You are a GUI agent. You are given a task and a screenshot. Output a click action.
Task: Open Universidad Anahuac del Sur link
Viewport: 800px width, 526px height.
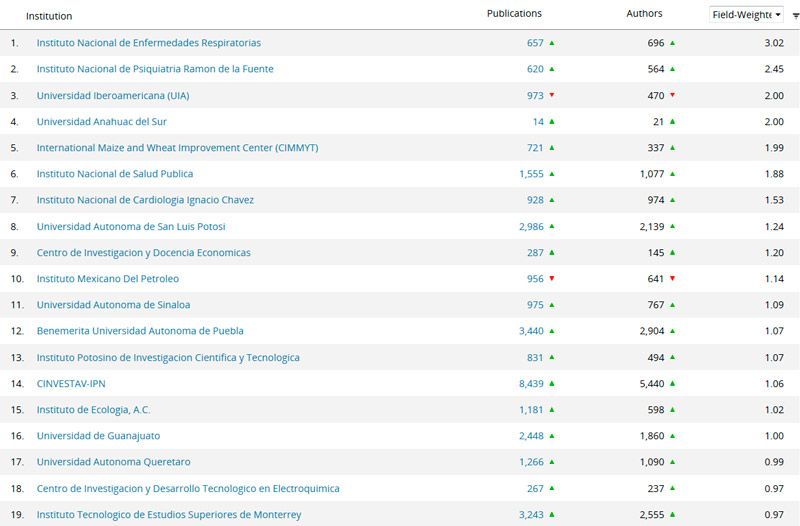point(102,121)
